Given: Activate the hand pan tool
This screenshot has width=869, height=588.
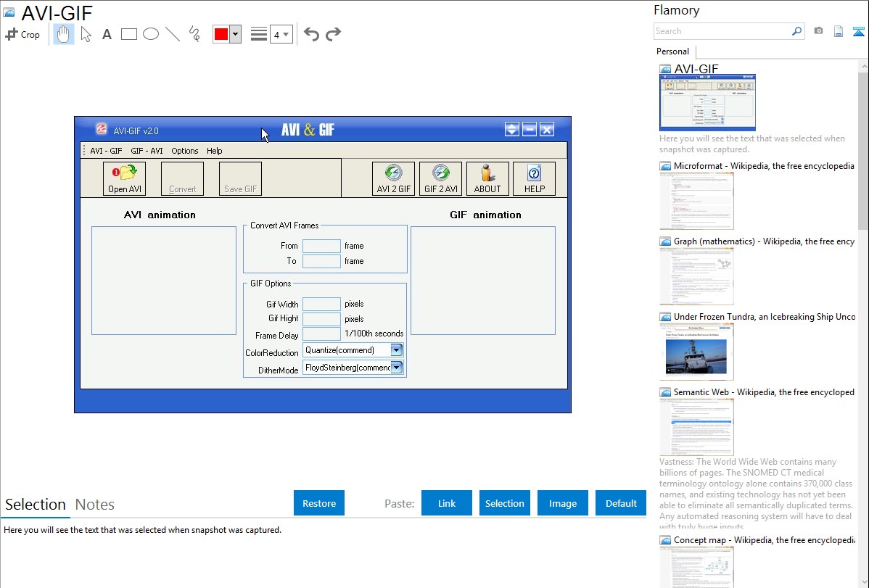Looking at the screenshot, I should (x=63, y=34).
